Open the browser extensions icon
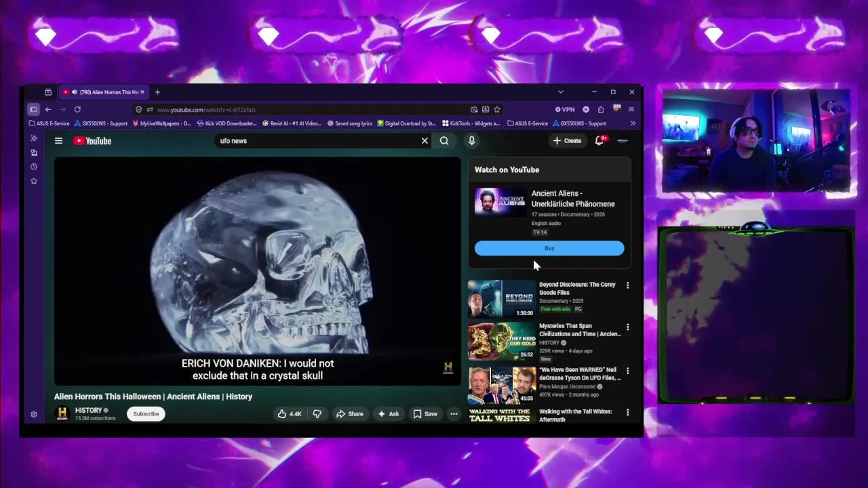The width and height of the screenshot is (868, 488). tap(601, 109)
